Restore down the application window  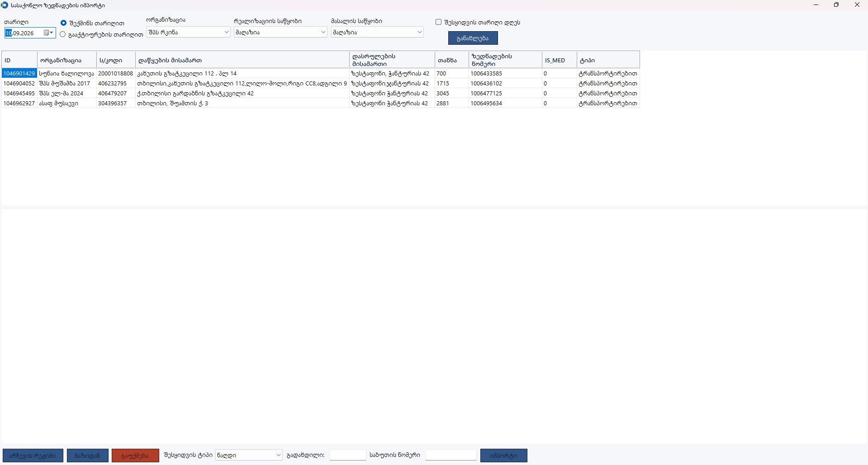coord(836,5)
